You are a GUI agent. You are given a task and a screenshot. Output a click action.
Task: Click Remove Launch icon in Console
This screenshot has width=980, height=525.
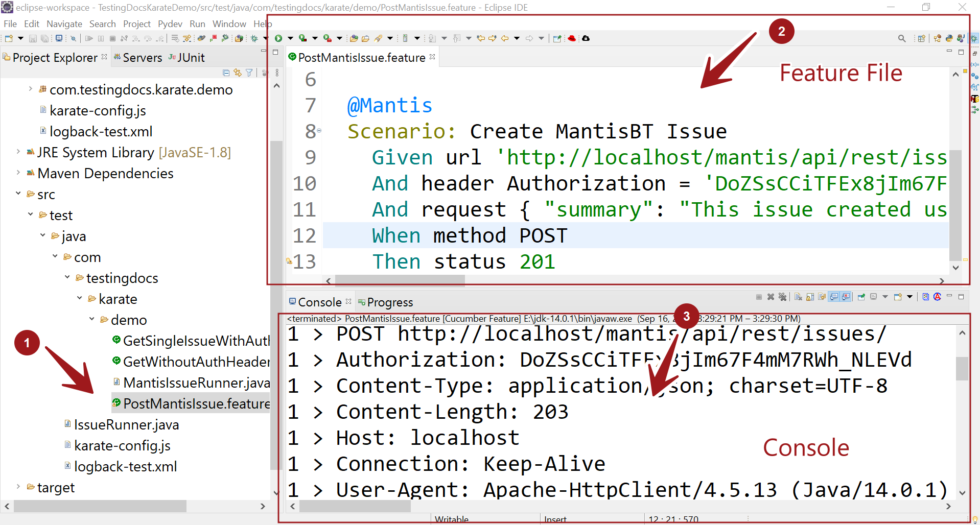pos(771,297)
